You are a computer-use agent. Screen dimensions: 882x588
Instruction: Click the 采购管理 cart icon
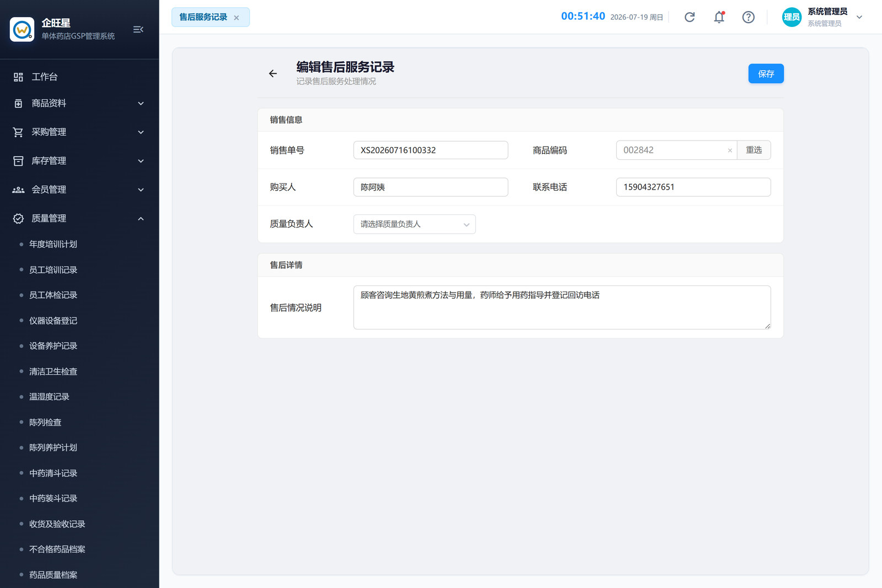pos(18,132)
